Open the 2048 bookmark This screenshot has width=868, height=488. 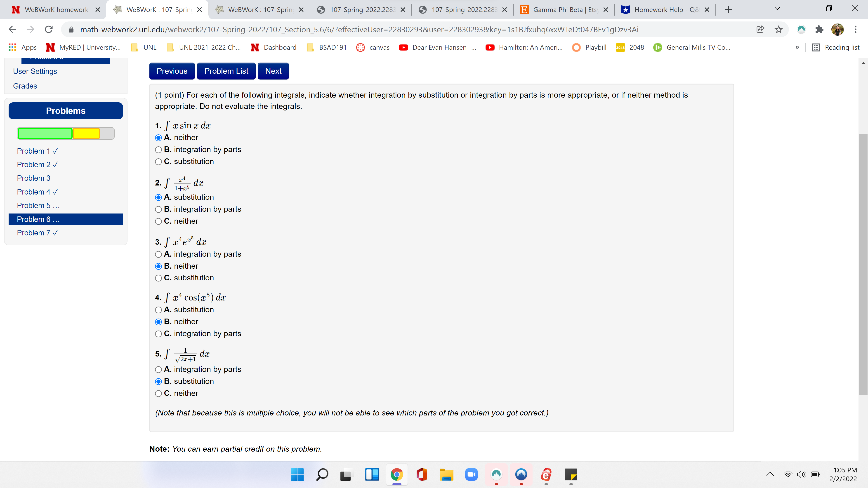(x=630, y=47)
